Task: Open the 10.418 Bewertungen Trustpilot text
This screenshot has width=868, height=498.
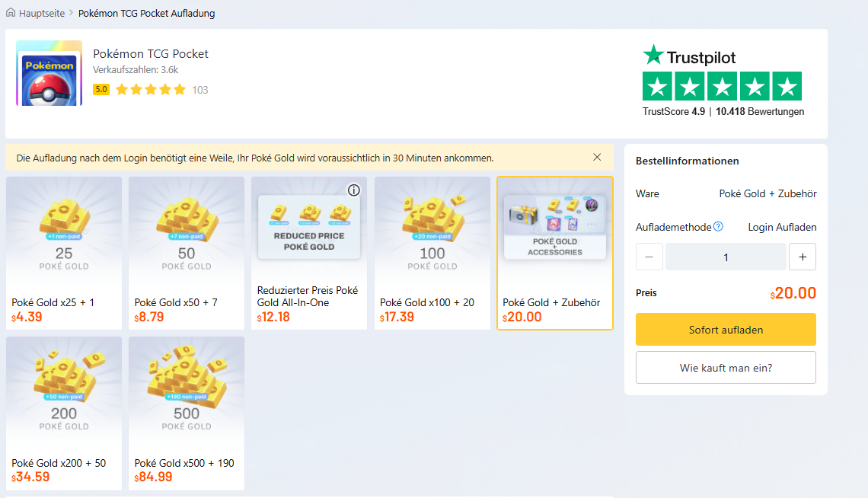Action: [x=760, y=112]
